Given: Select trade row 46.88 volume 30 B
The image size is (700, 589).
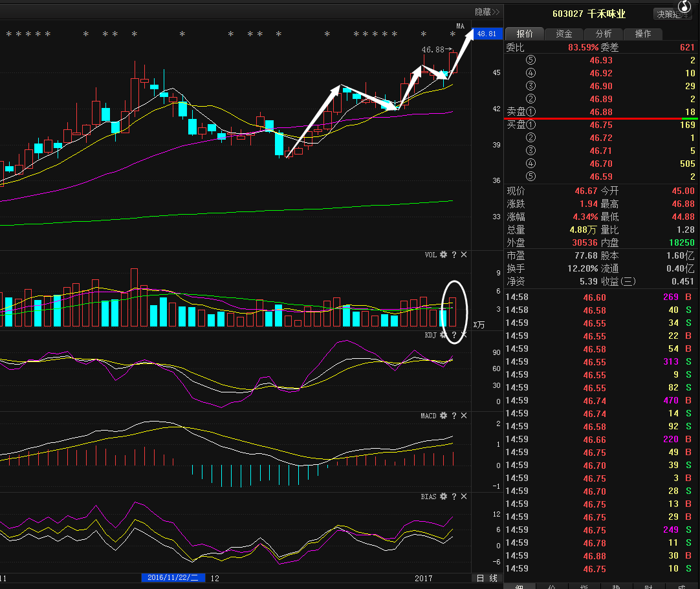Looking at the screenshot, I should point(599,556).
